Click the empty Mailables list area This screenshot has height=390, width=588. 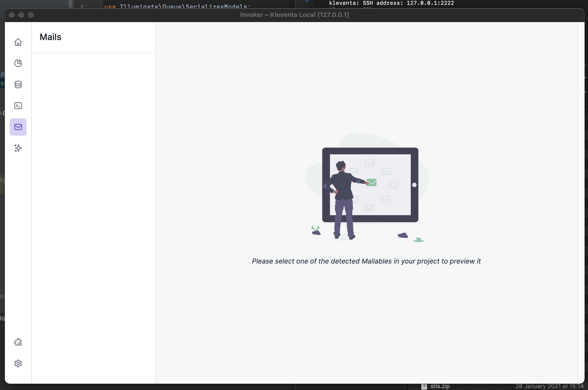pos(93,199)
